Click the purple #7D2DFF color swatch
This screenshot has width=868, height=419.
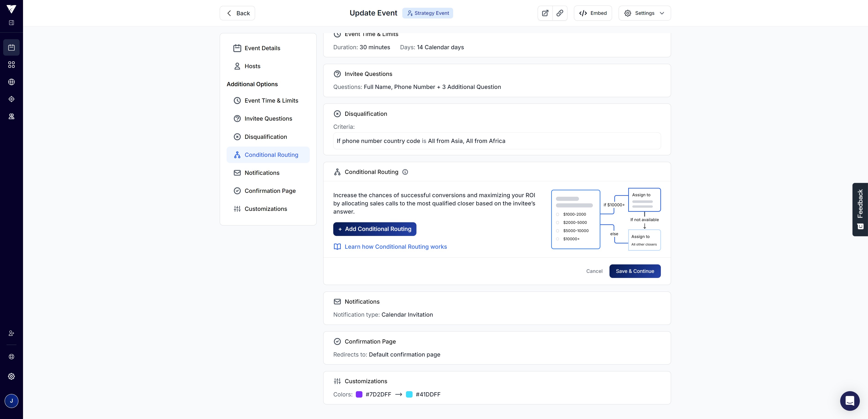359,394
